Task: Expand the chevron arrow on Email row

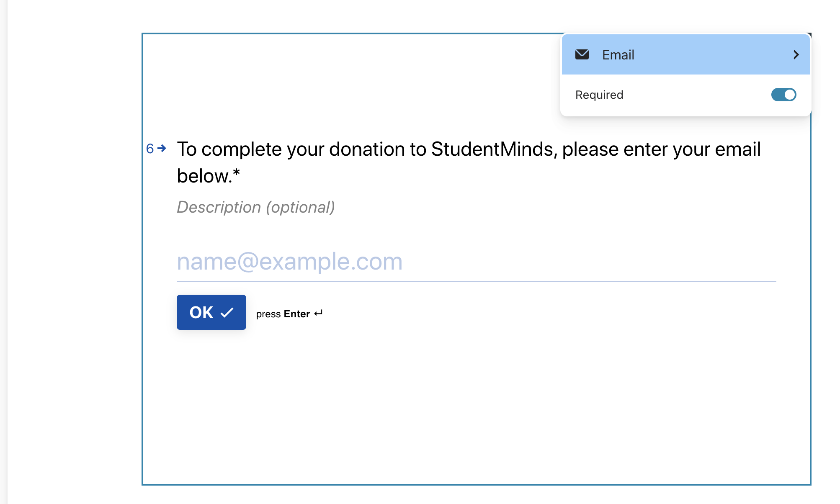Action: tap(796, 55)
